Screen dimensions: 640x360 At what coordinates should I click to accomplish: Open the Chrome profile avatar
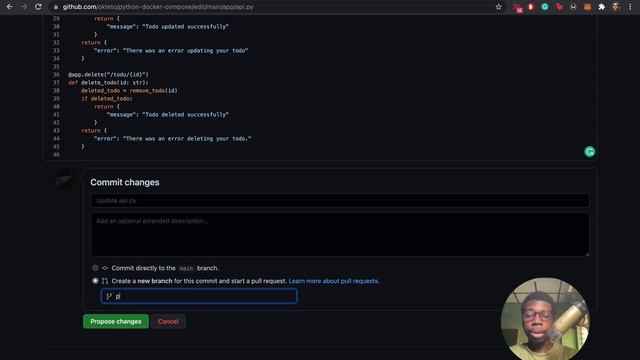(616, 7)
